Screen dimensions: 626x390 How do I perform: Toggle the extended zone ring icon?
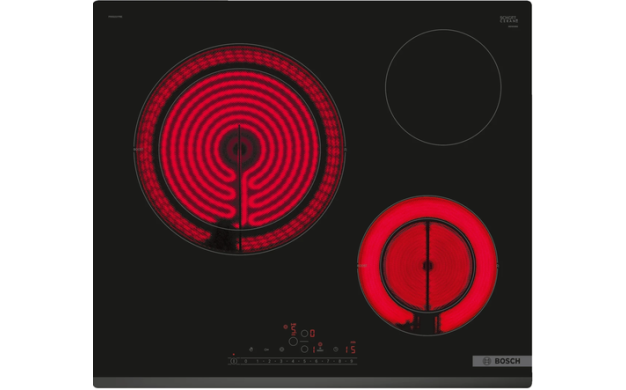pyautogui.click(x=281, y=349)
